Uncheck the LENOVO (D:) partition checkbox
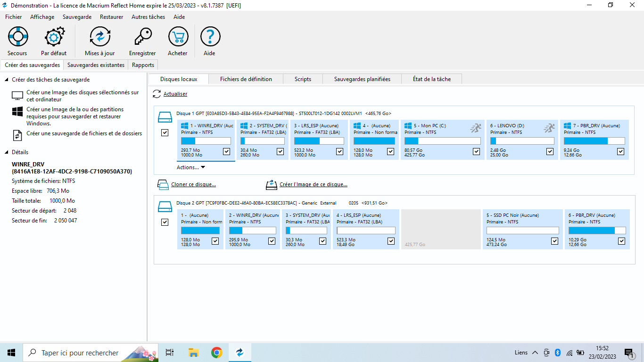The width and height of the screenshot is (644, 362). [x=550, y=151]
